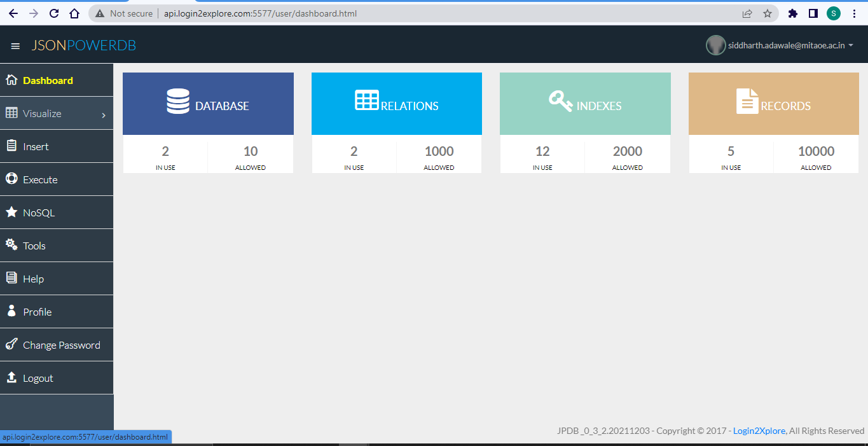The image size is (868, 446).
Task: Click the Tools gears icon
Action: pos(11,244)
